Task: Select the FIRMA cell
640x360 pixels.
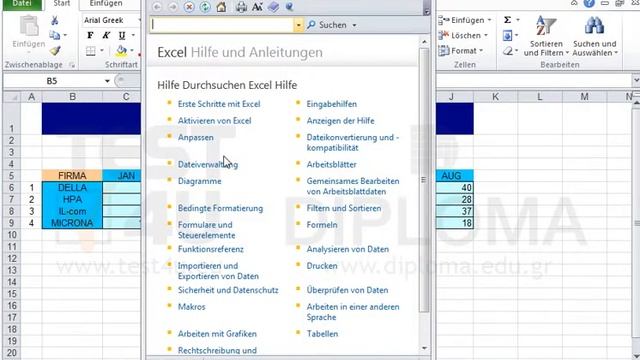Action: click(72, 176)
